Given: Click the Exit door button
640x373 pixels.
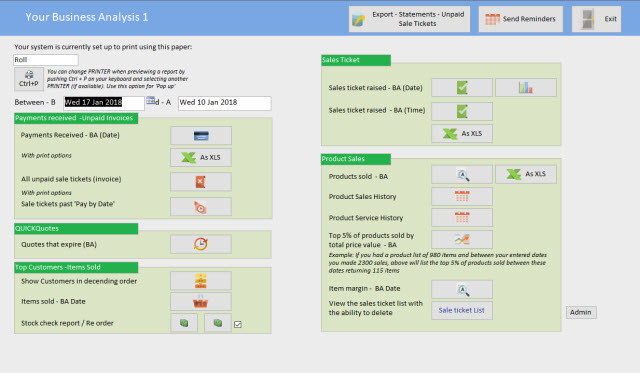Looking at the screenshot, I should point(596,19).
